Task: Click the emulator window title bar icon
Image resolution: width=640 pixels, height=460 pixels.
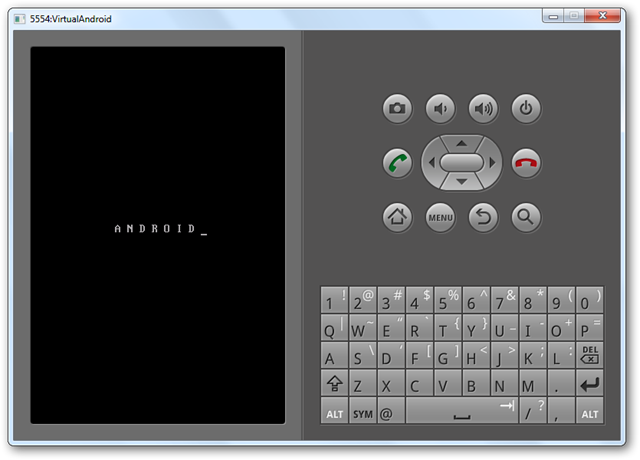Action: [19, 19]
